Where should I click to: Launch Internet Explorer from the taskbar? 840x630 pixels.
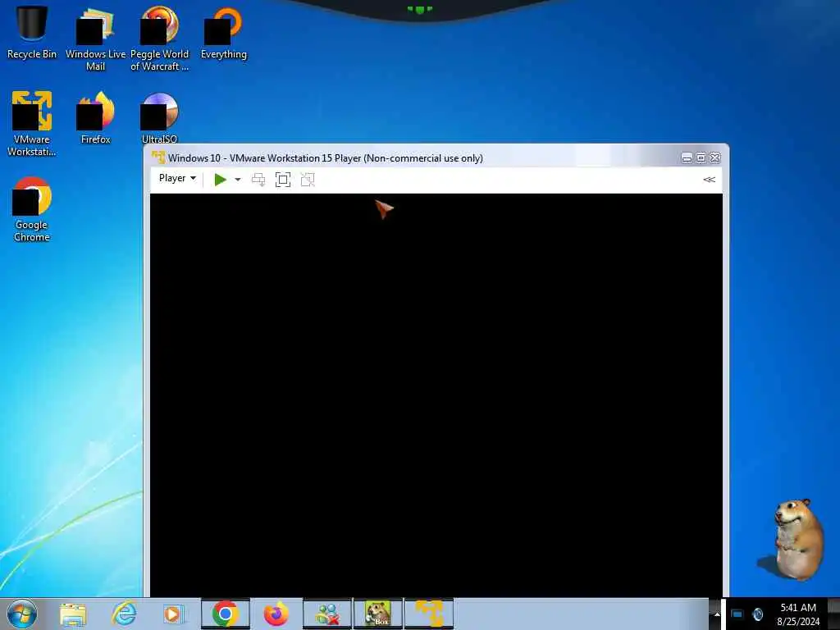point(124,614)
